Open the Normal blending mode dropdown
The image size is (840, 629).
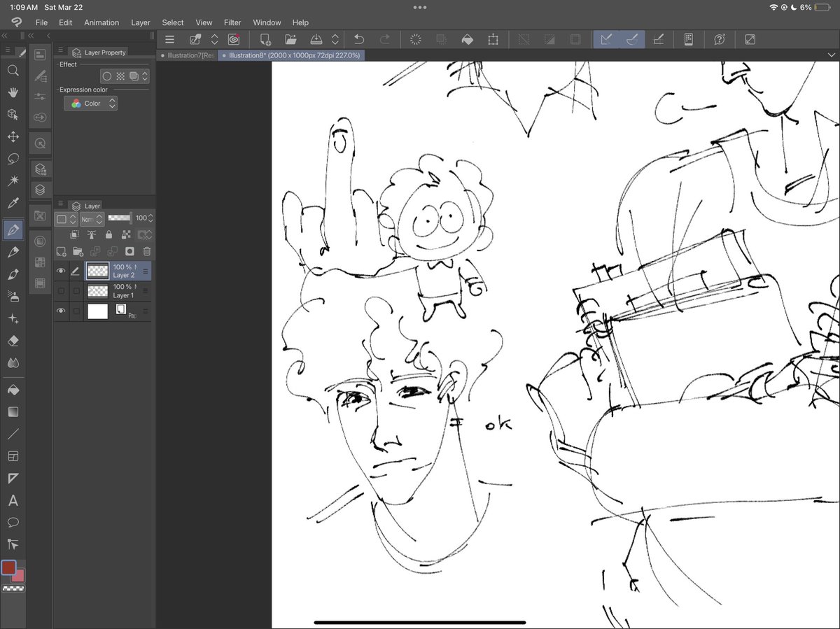92,219
